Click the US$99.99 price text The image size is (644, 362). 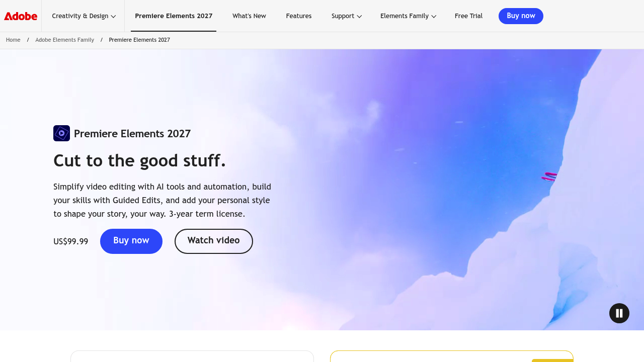[x=71, y=242]
